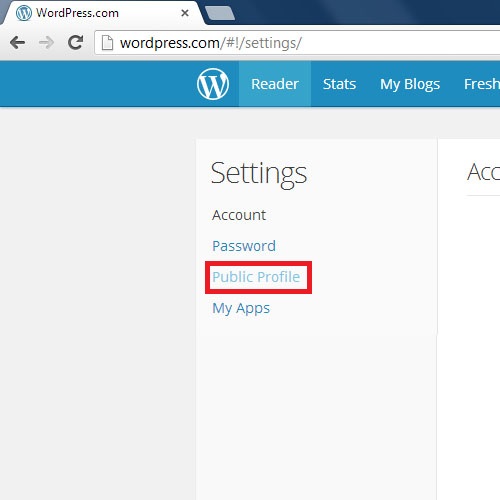500x500 pixels.
Task: Click the page icon in address bar
Action: [107, 43]
